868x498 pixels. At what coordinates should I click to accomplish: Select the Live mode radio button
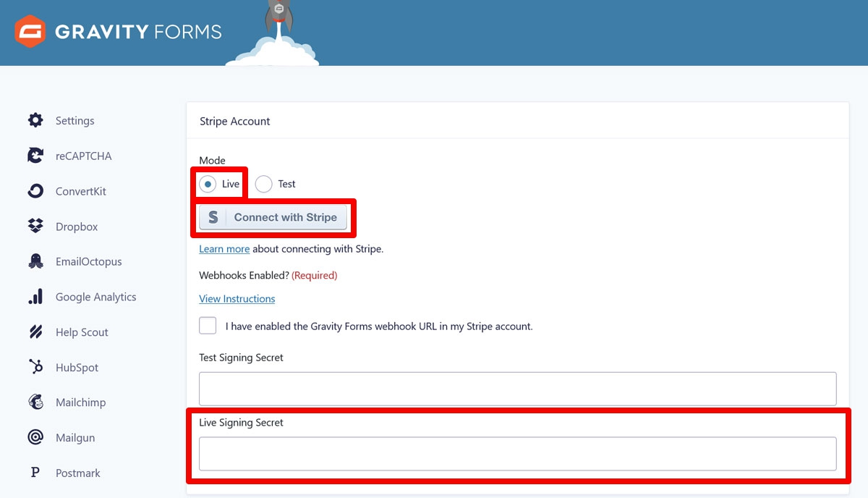(x=208, y=184)
